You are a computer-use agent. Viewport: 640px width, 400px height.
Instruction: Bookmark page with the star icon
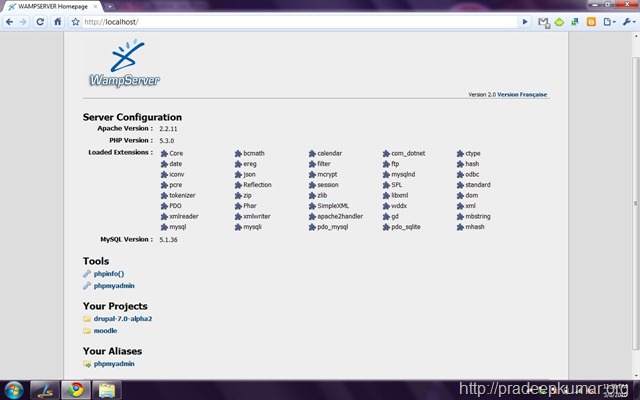coord(76,22)
